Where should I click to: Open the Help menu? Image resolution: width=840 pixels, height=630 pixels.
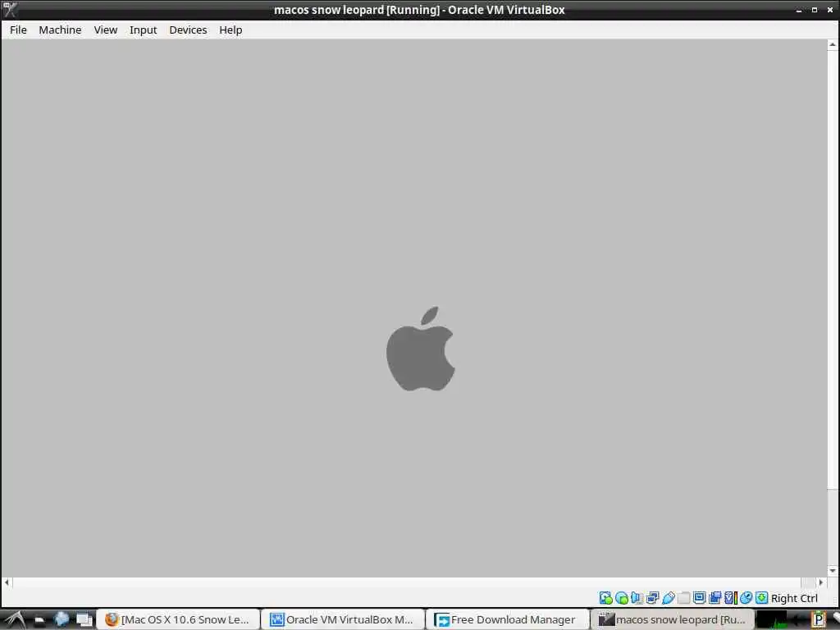(231, 30)
